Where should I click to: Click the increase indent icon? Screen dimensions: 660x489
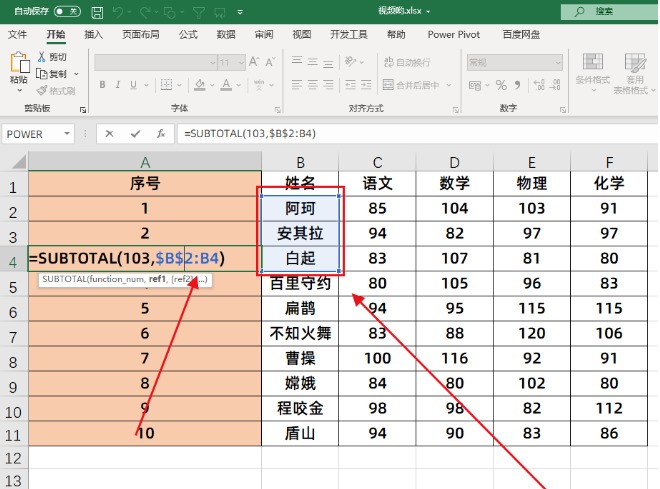(366, 85)
